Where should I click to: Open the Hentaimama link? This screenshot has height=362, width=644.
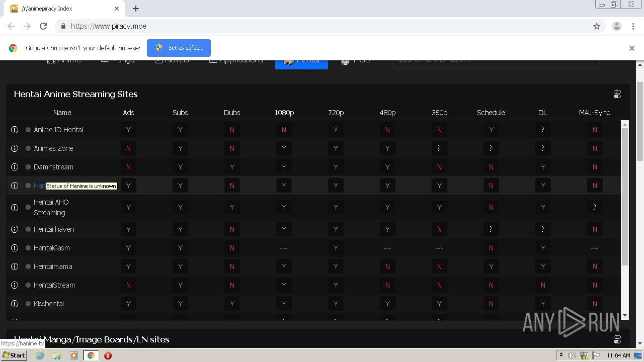(x=53, y=266)
